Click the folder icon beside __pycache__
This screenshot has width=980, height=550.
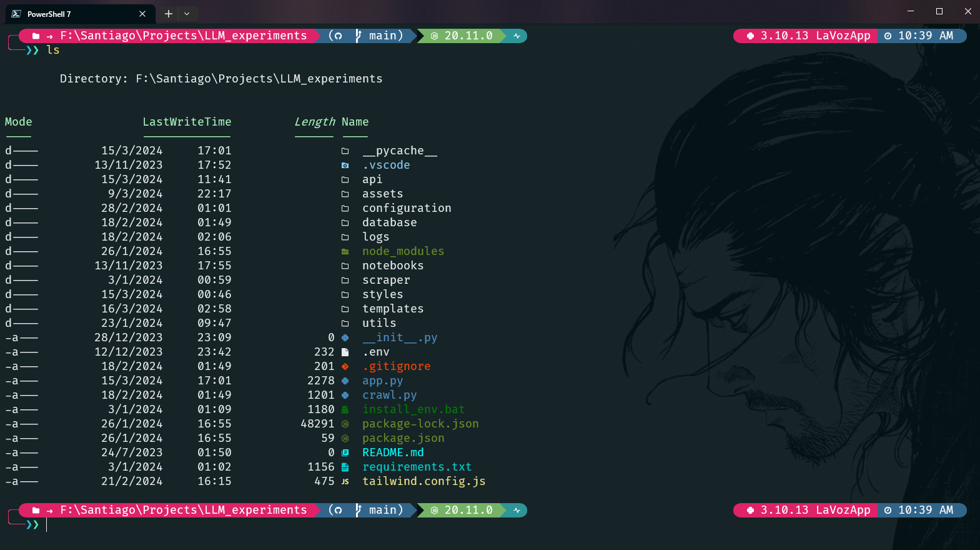345,151
